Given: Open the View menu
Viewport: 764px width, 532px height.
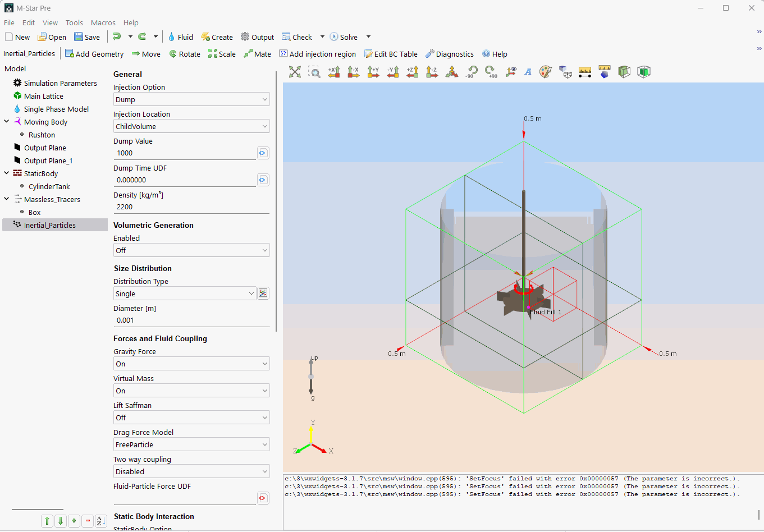Looking at the screenshot, I should tap(50, 22).
